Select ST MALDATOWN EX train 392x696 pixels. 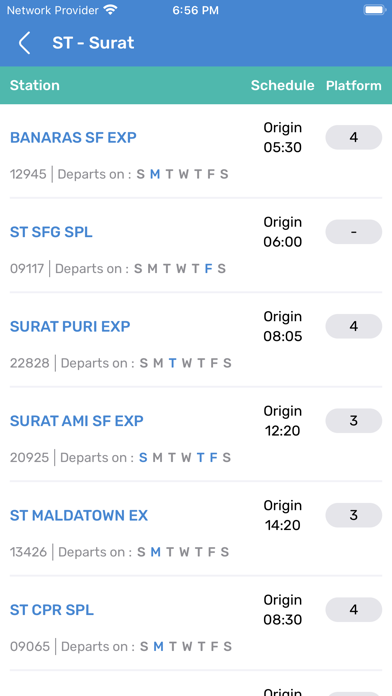click(x=79, y=516)
